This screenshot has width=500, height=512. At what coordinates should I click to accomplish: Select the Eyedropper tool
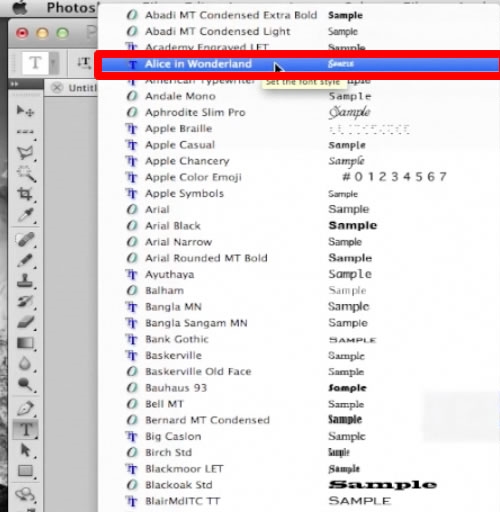[x=26, y=215]
